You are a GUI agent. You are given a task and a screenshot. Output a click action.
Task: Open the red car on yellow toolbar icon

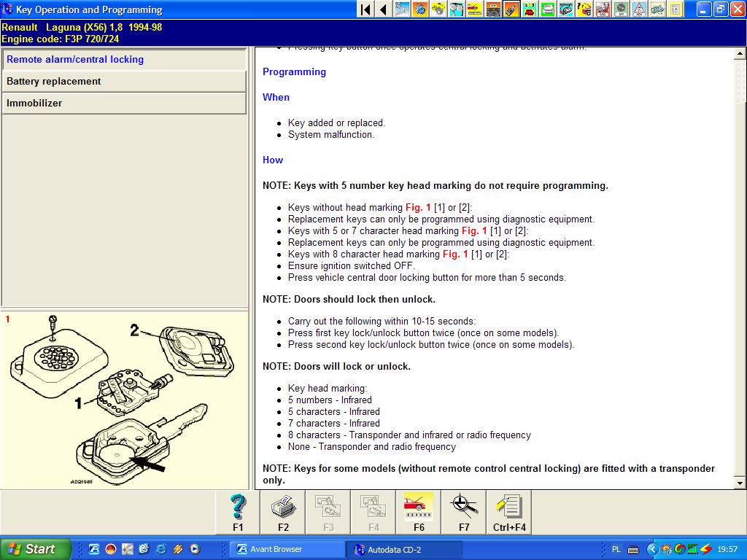pos(474,9)
